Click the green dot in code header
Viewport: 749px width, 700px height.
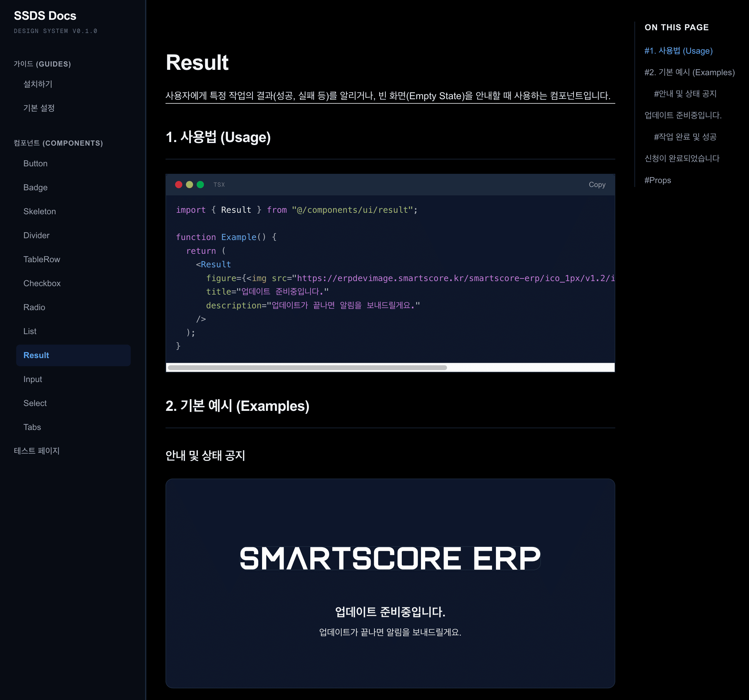(x=200, y=185)
